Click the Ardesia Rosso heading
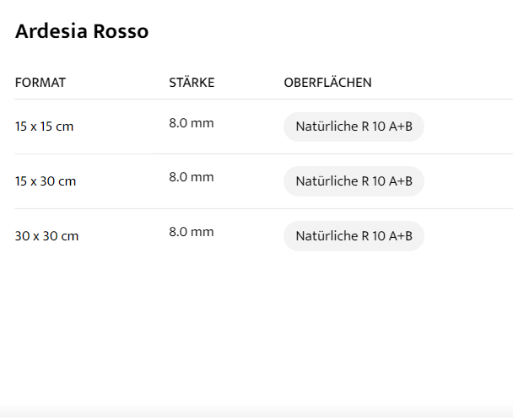 [82, 32]
